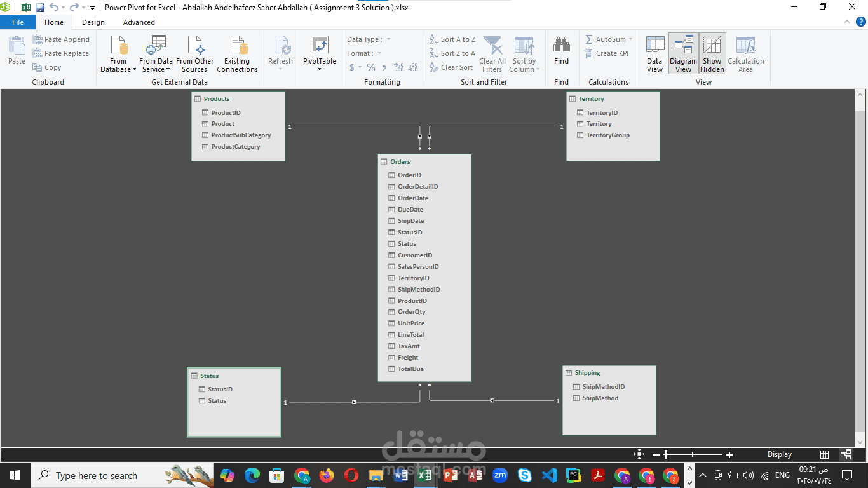
Task: Open Windows Start menu
Action: [15, 475]
